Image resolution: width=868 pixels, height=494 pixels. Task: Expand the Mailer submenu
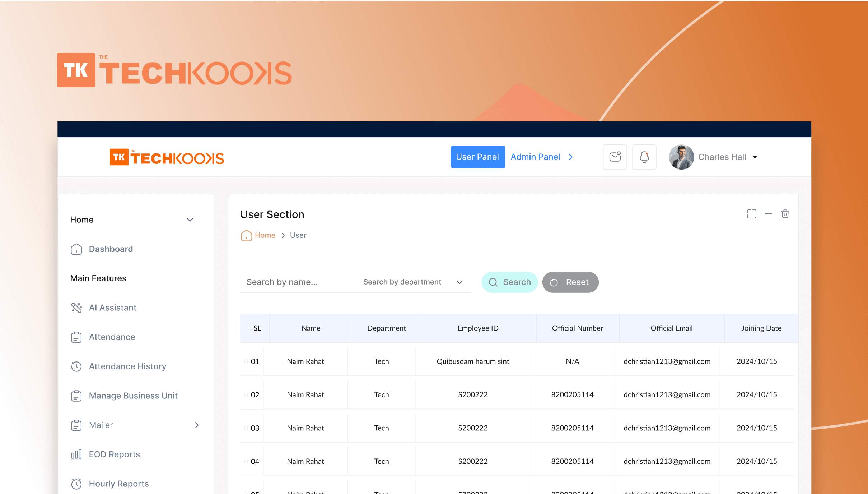(197, 425)
